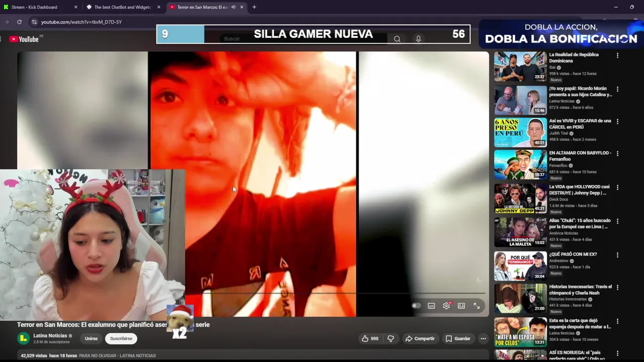Open options for Johnny Depp video
644x362 pixels.
617,187
